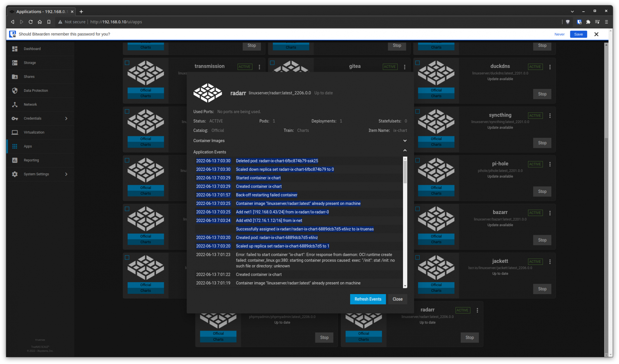Check the bazarr app checkbox
Viewport: 619px width, 364px height.
(x=418, y=209)
